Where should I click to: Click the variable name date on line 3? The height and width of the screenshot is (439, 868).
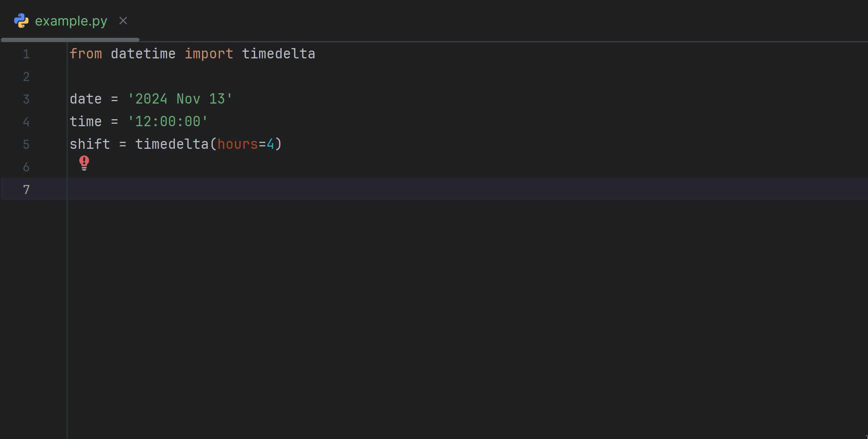coord(85,99)
